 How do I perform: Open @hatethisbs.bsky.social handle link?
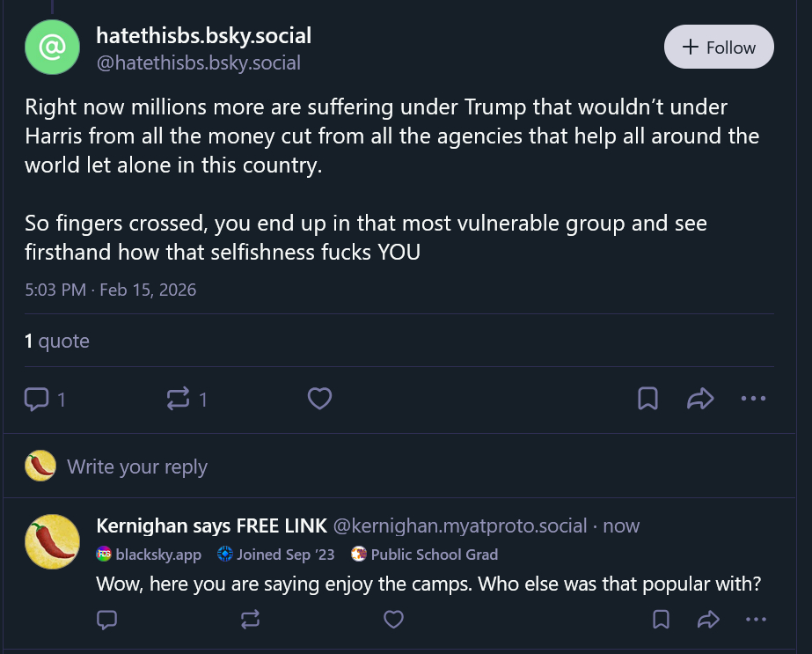(x=198, y=63)
